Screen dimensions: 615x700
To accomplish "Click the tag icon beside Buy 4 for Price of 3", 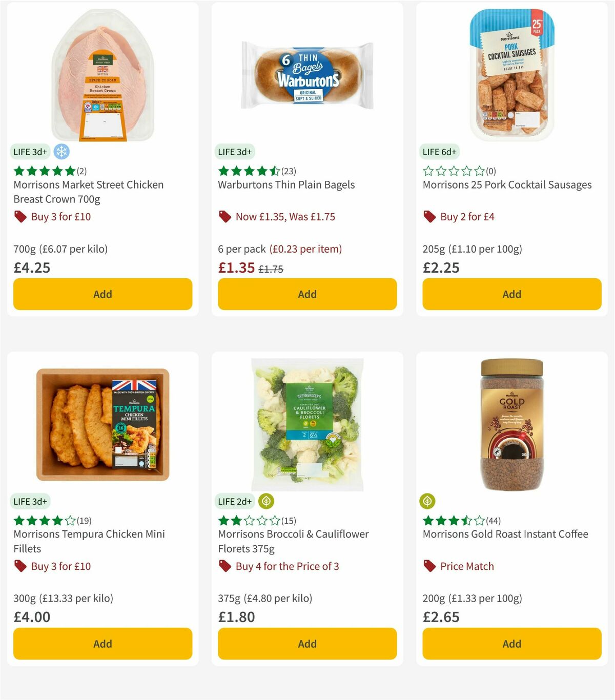I will point(224,566).
